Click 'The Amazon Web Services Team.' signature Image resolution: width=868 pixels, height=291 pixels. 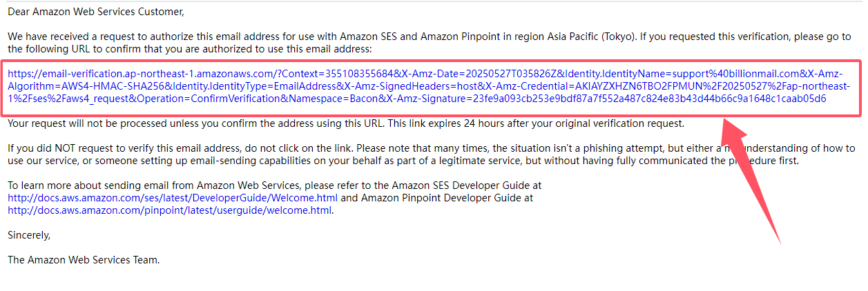tap(84, 260)
